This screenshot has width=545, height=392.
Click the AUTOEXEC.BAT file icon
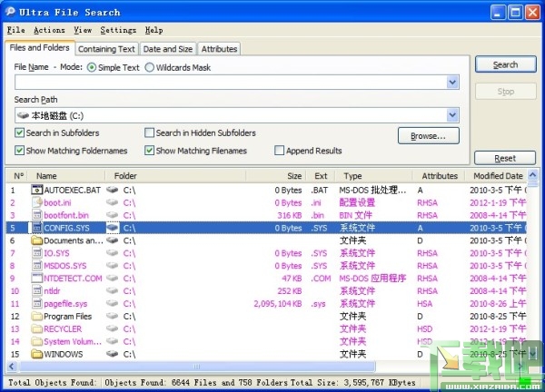tap(36, 190)
